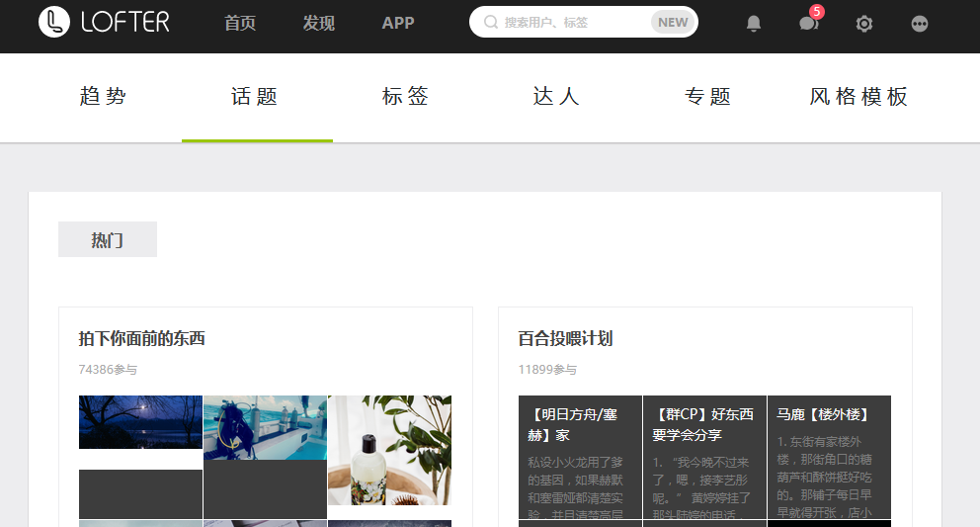Open the more options ellipsis icon

[x=920, y=24]
